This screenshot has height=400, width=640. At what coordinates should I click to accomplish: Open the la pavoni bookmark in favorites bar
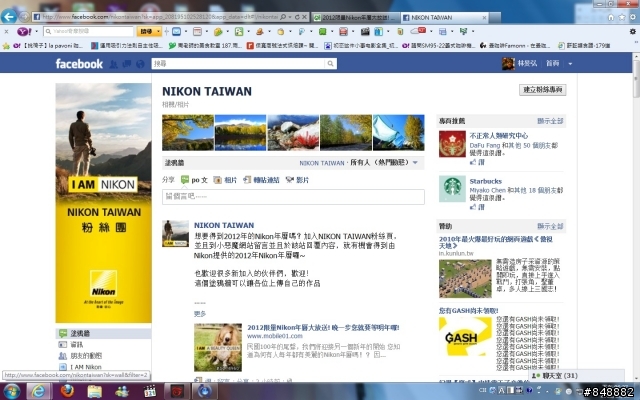(x=48, y=46)
